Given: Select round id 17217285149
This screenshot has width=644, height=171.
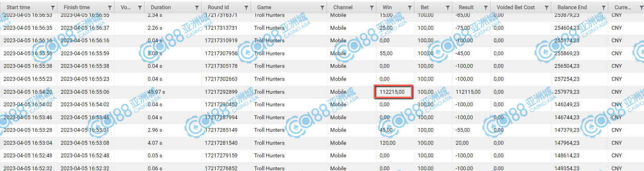Looking at the screenshot, I should [221, 130].
